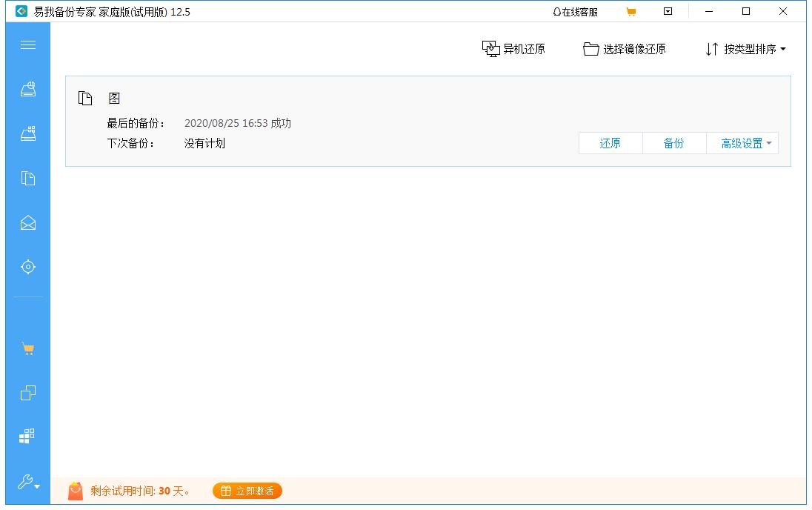Open the tools grid icon
Viewport: 812px width, 510px height.
pyautogui.click(x=27, y=436)
